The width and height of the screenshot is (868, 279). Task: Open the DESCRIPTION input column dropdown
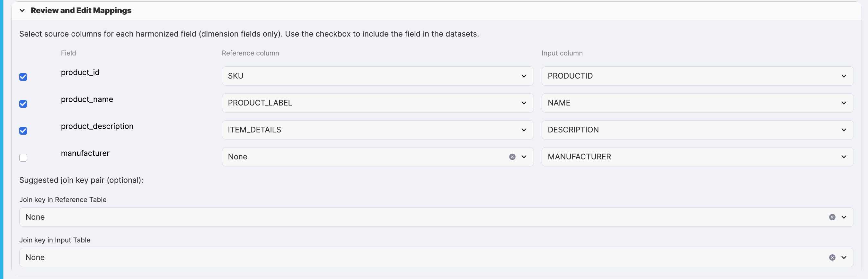[697, 130]
